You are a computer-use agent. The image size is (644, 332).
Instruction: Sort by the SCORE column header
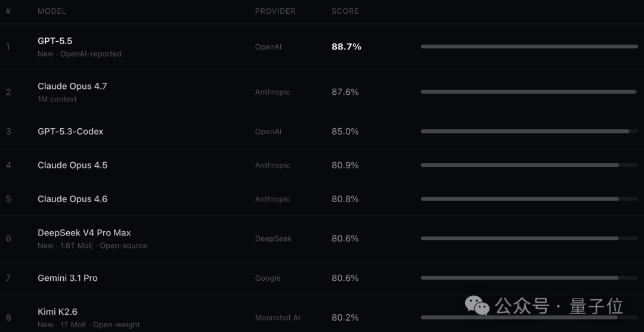click(x=345, y=11)
